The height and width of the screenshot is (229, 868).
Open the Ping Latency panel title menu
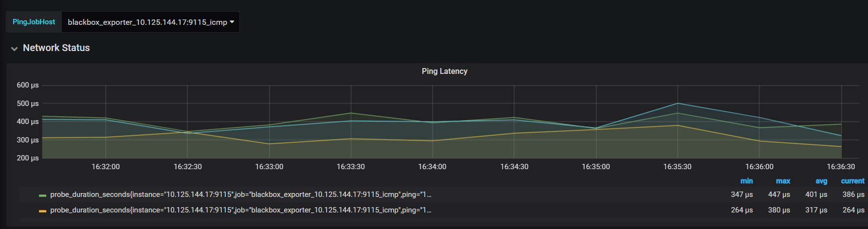coord(444,71)
